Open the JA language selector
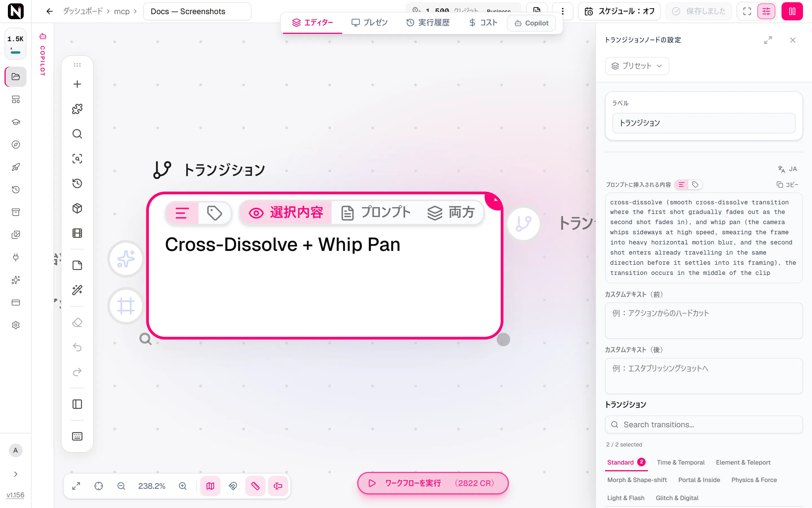 coord(787,169)
